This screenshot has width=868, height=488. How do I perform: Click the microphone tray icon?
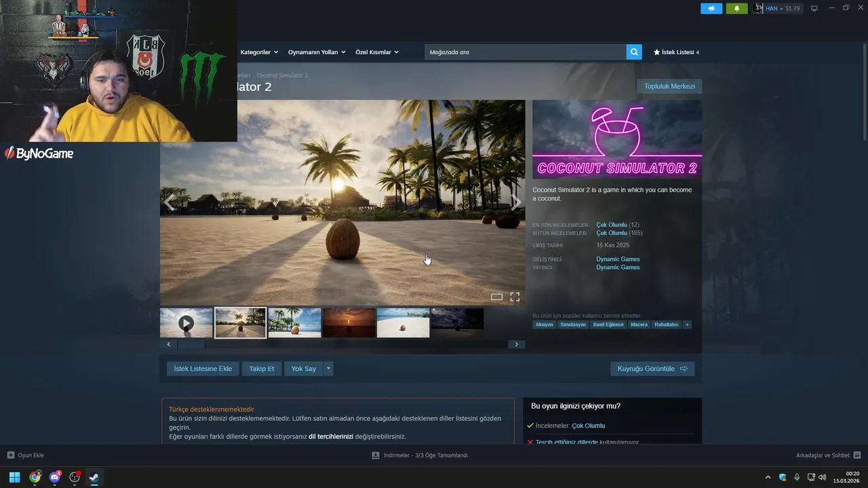pyautogui.click(x=797, y=477)
